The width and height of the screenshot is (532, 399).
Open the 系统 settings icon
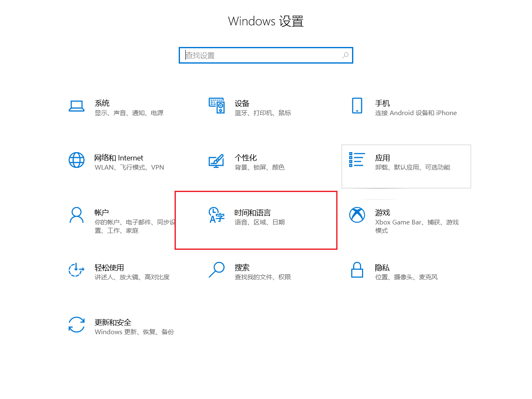[76, 106]
